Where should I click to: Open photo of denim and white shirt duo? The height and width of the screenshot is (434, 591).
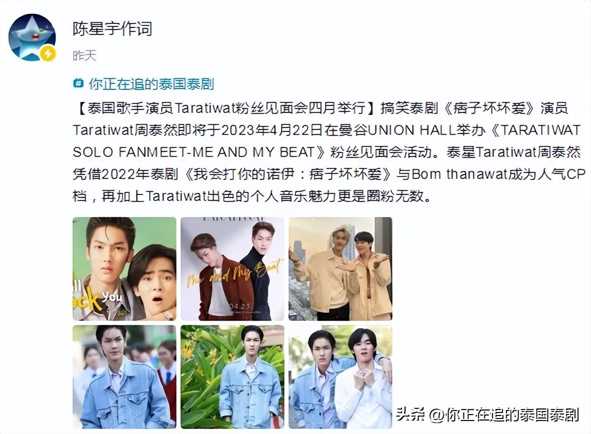340,377
